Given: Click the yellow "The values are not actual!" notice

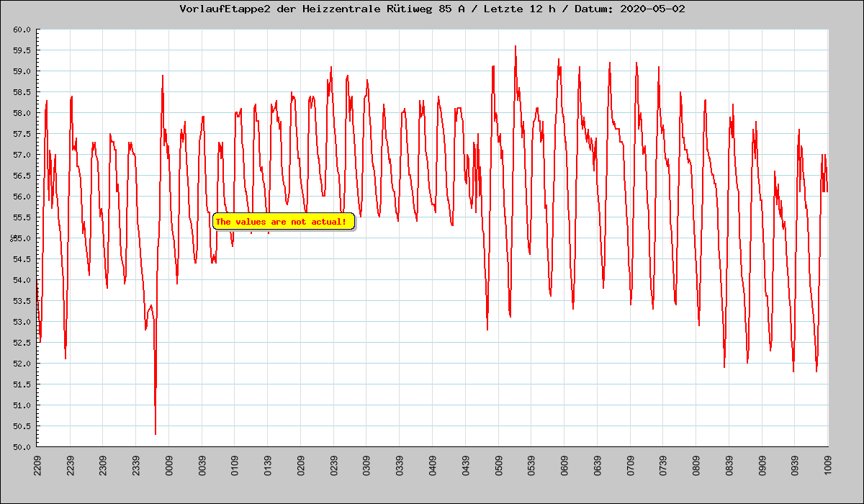Looking at the screenshot, I should 284,222.
